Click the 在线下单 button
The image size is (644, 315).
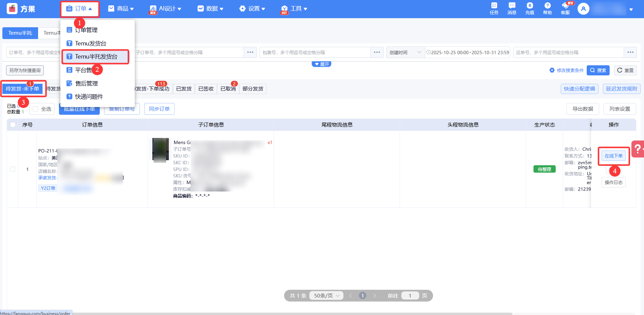coord(613,156)
